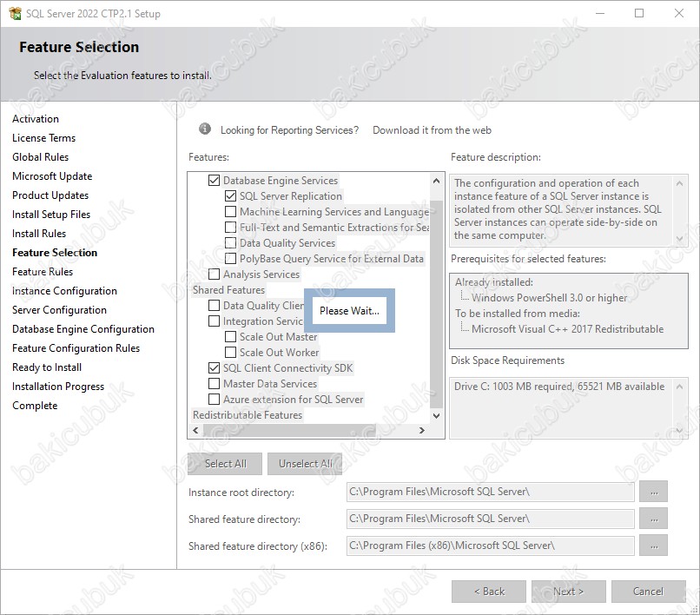Image resolution: width=700 pixels, height=615 pixels.
Task: Enable the Integration Services checkbox
Action: pyautogui.click(x=214, y=321)
